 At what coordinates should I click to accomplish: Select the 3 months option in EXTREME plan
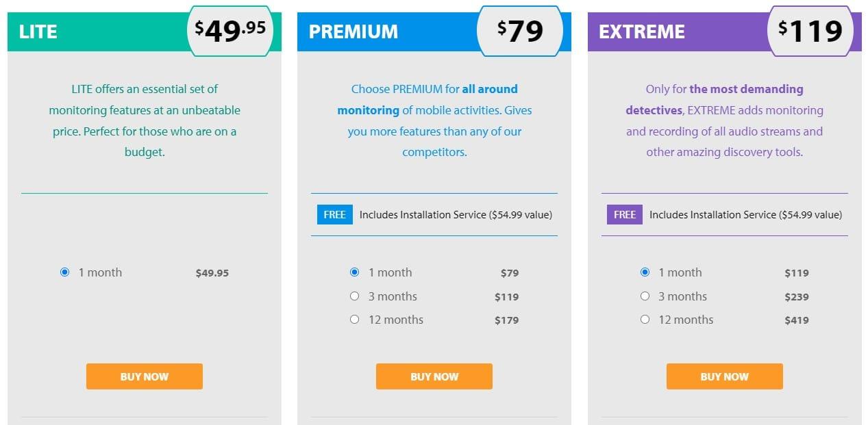[x=645, y=296]
